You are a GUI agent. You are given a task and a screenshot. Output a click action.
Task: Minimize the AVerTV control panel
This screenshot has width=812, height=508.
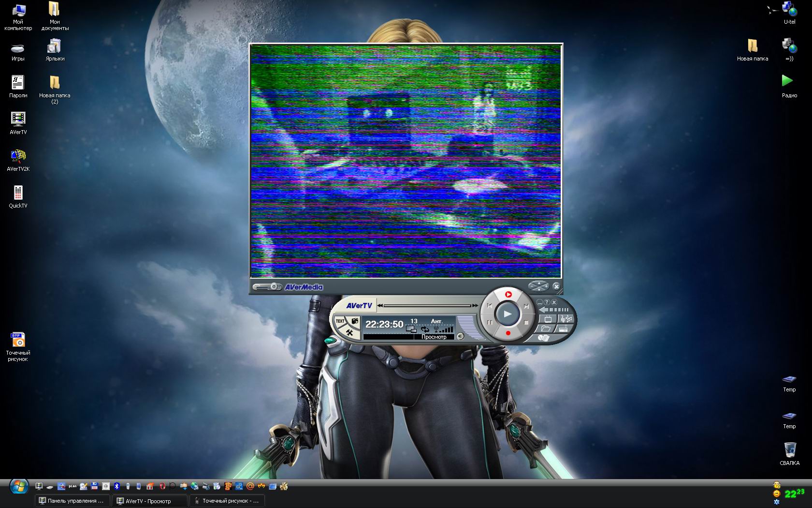tap(539, 302)
